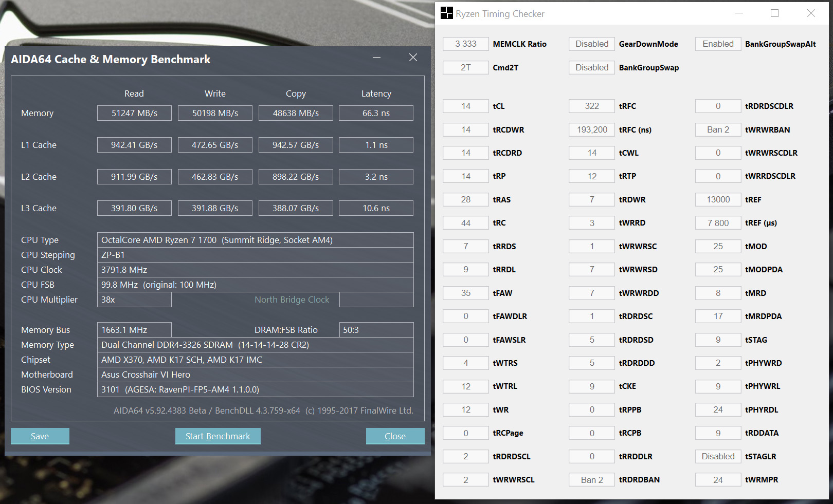Click the tRTP value 12
833x504 pixels.
[592, 176]
